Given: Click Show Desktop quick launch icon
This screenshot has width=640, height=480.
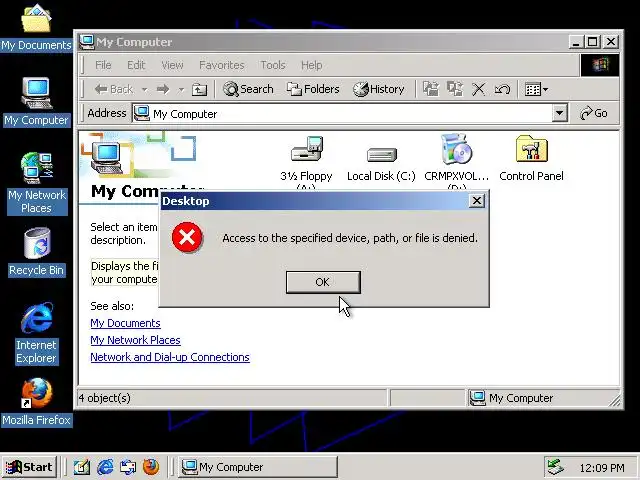Looking at the screenshot, I should tap(82, 467).
